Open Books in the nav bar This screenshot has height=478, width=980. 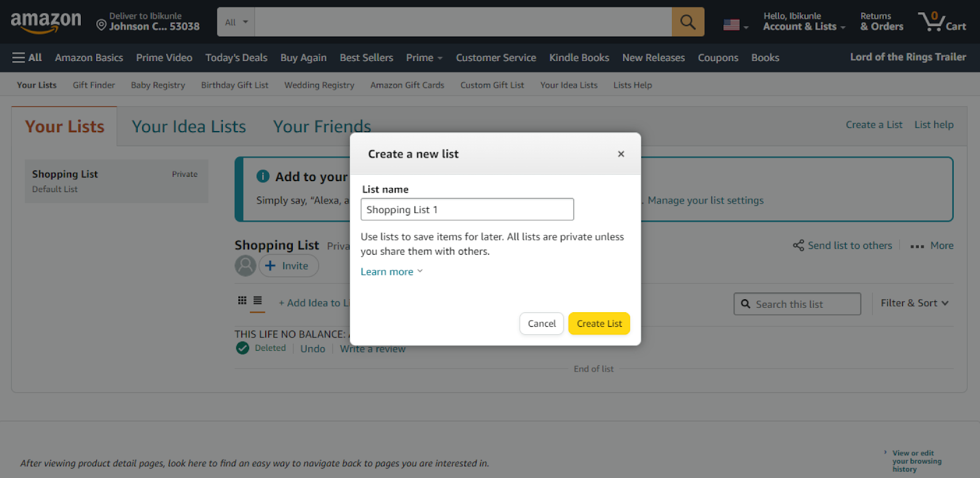pos(765,58)
